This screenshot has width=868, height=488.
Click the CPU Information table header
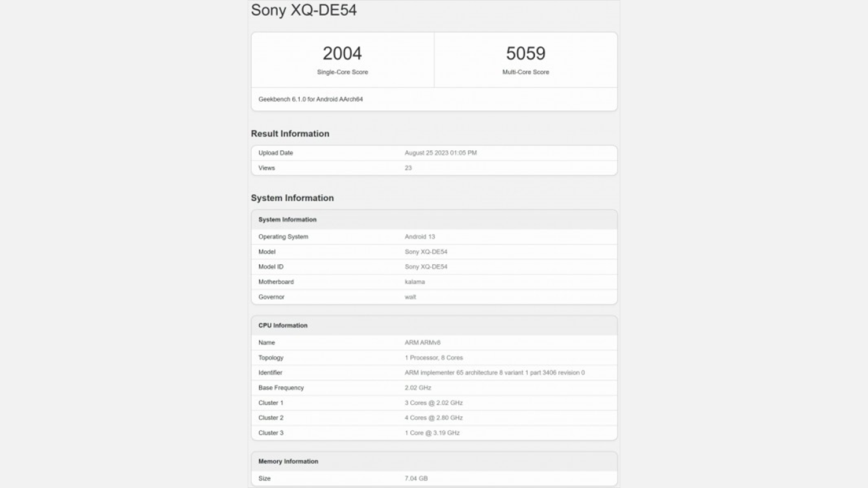click(283, 326)
